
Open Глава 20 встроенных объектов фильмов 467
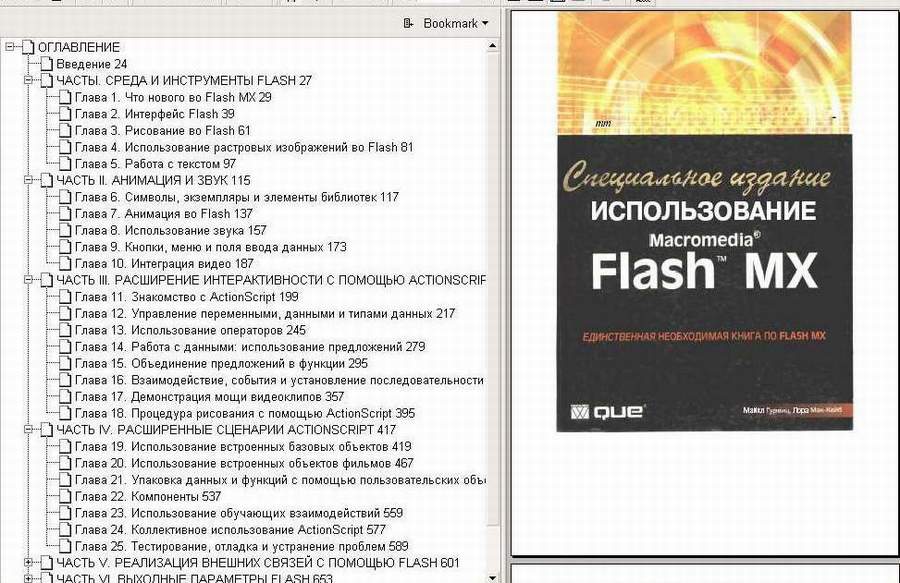[244, 464]
